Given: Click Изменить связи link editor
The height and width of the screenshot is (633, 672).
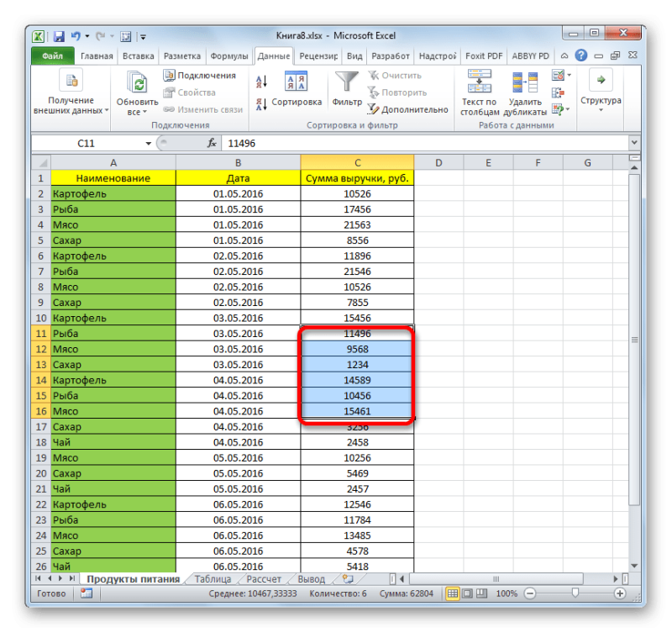Looking at the screenshot, I should click(203, 110).
